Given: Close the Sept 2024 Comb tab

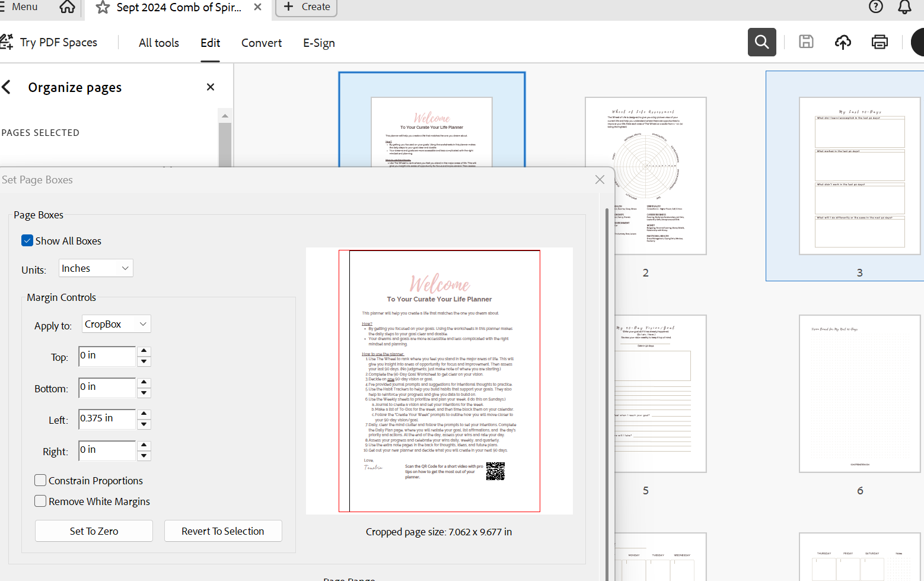Looking at the screenshot, I should (x=257, y=7).
